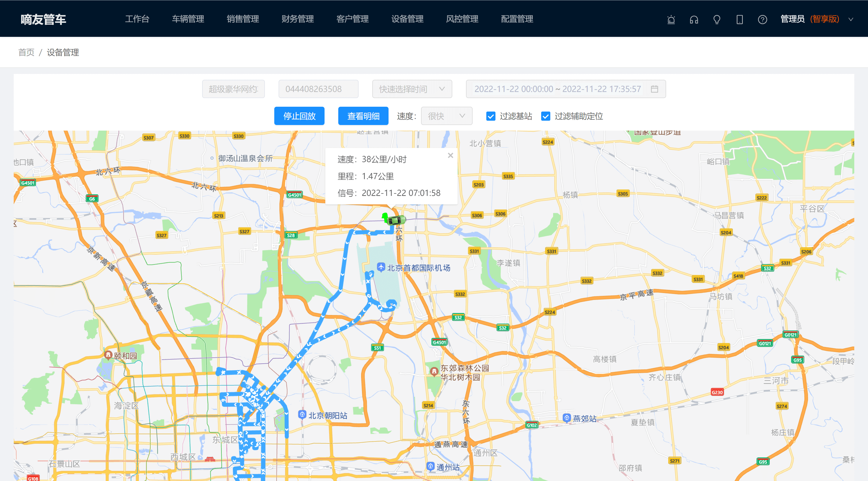Open the 快速选择时间 dropdown
Screen dimensions: 868x481
point(412,89)
